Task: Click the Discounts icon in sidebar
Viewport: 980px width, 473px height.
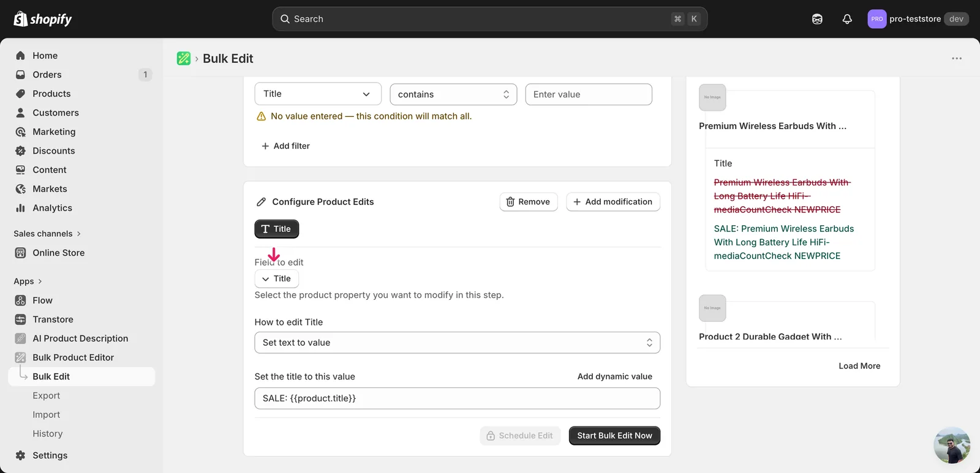Action: [20, 151]
